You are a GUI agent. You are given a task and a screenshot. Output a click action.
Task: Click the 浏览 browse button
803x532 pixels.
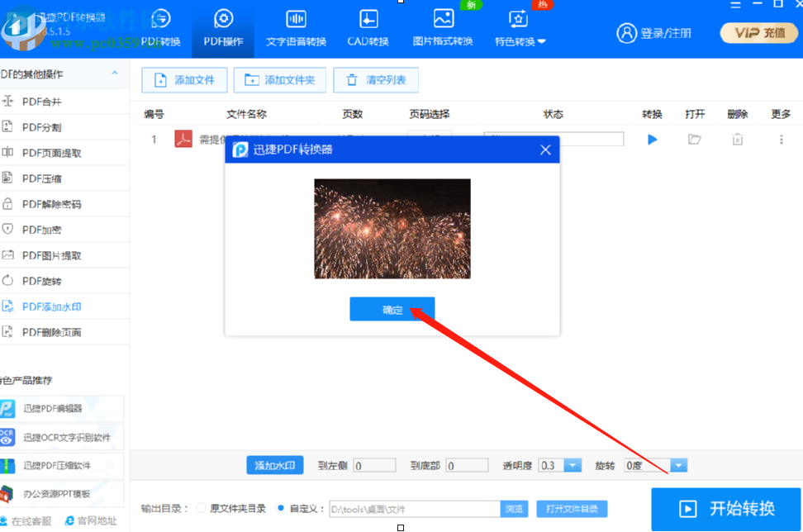click(x=514, y=509)
